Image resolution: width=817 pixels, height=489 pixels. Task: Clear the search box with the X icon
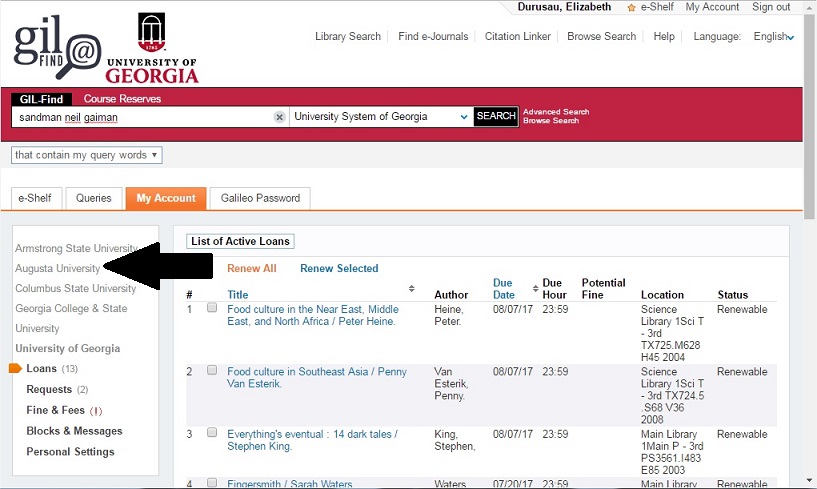pyautogui.click(x=280, y=117)
